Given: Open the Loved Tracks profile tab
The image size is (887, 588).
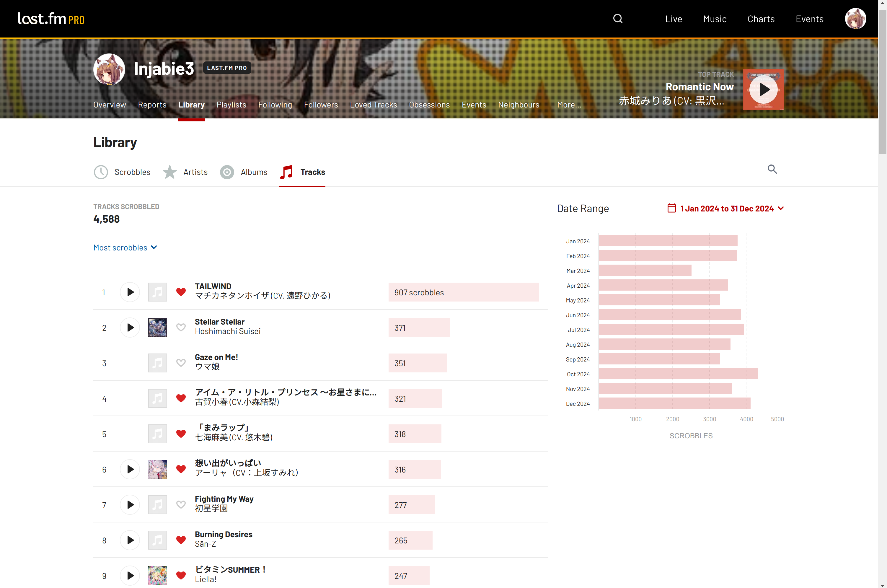Looking at the screenshot, I should pyautogui.click(x=374, y=105).
